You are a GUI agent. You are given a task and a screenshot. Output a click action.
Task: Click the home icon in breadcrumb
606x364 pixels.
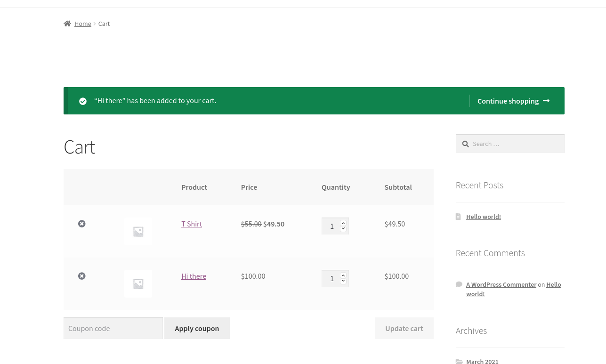pos(67,24)
